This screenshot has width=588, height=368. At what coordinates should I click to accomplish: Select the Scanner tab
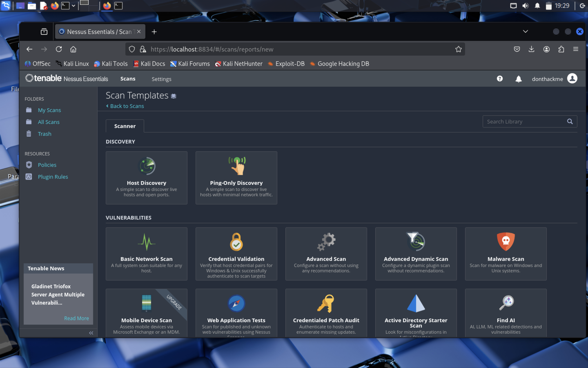point(125,126)
